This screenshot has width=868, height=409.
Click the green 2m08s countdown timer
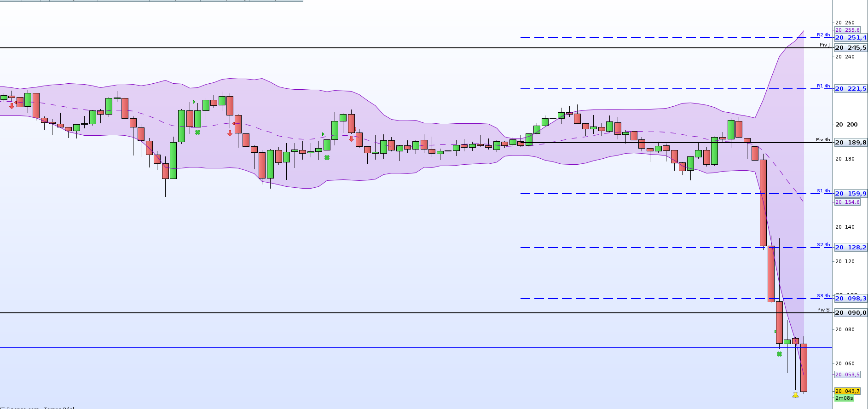tap(844, 398)
